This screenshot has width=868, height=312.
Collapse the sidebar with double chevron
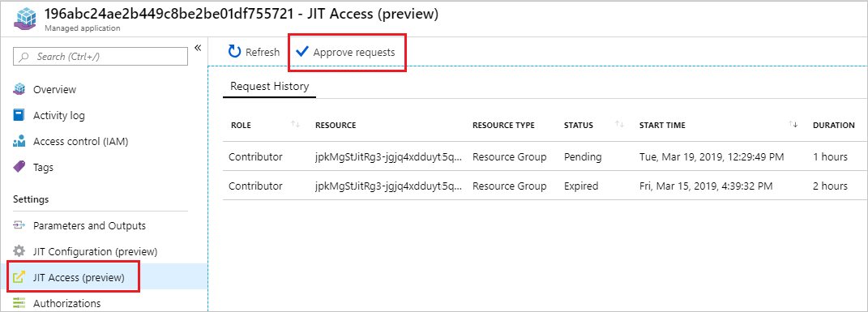(x=199, y=49)
